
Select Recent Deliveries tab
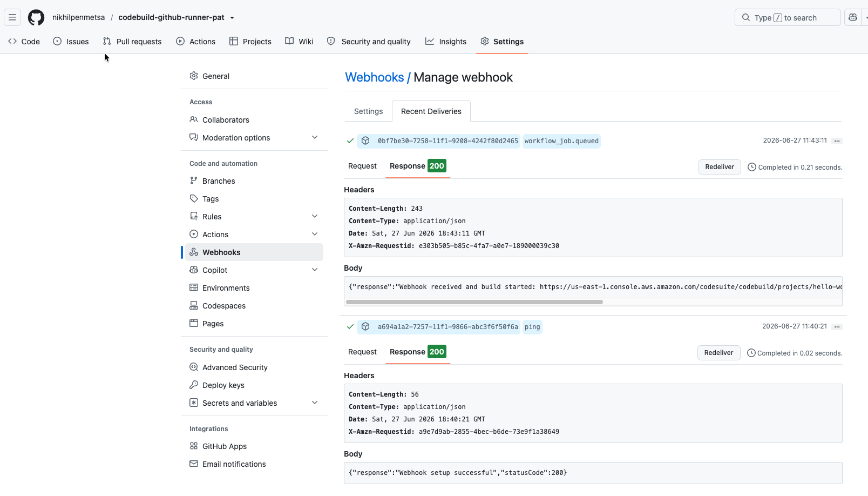click(431, 111)
